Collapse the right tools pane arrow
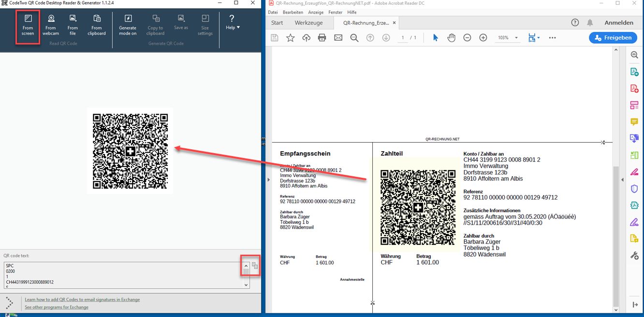 click(x=623, y=180)
